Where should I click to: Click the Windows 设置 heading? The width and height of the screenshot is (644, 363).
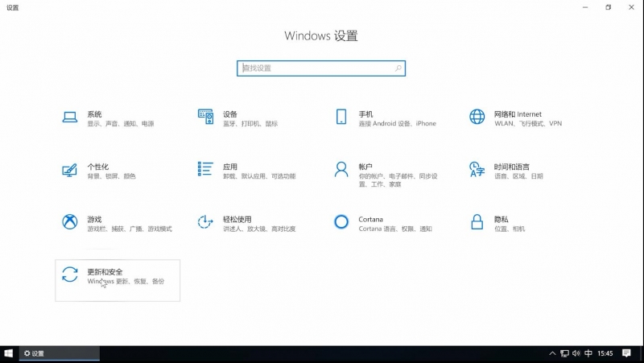pyautogui.click(x=321, y=35)
